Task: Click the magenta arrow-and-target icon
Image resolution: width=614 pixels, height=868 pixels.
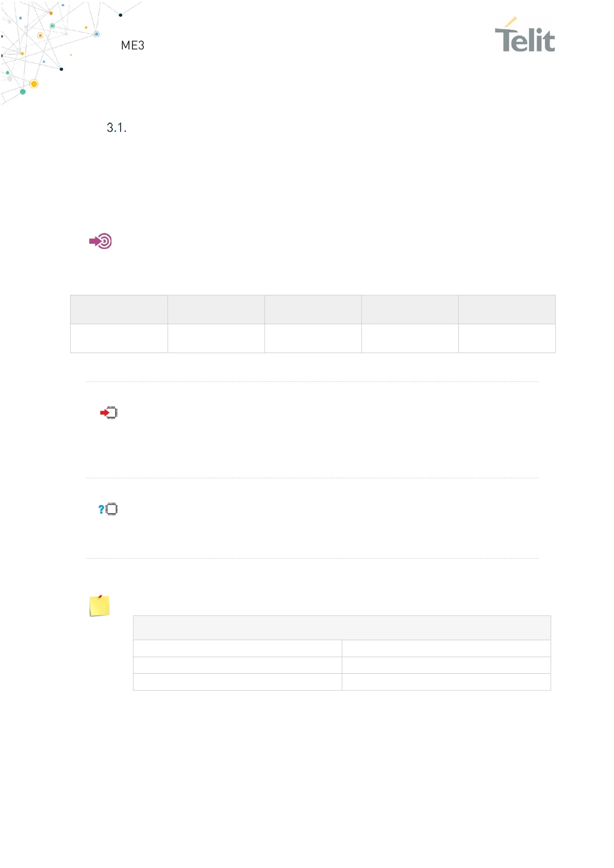Action: click(101, 241)
